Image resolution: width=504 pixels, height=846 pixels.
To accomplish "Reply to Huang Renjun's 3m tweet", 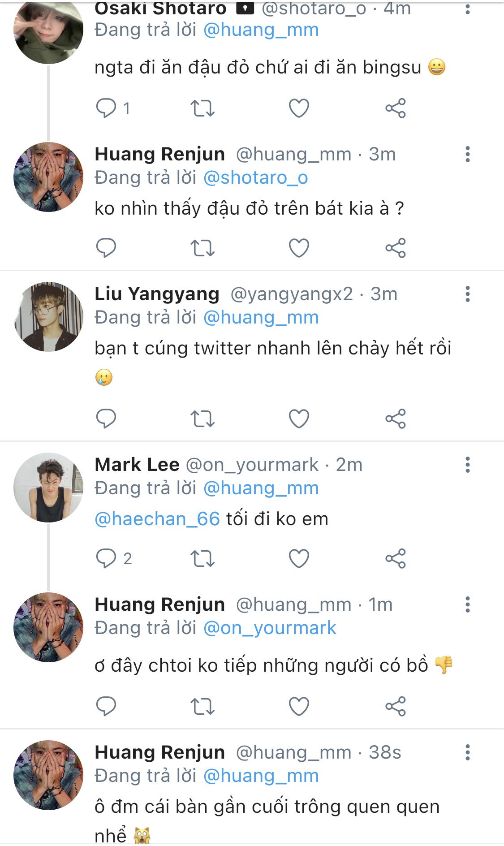I will [x=106, y=248].
